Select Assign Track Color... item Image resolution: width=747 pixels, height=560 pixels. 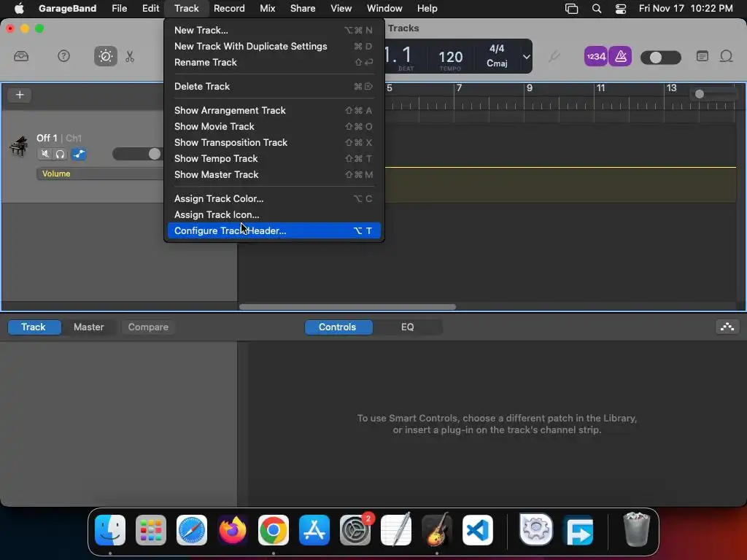274,198
